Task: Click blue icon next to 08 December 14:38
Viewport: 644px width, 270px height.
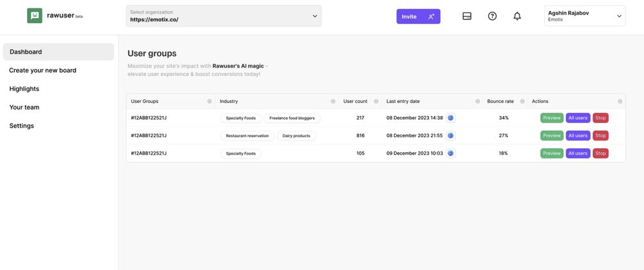Action: click(x=451, y=118)
